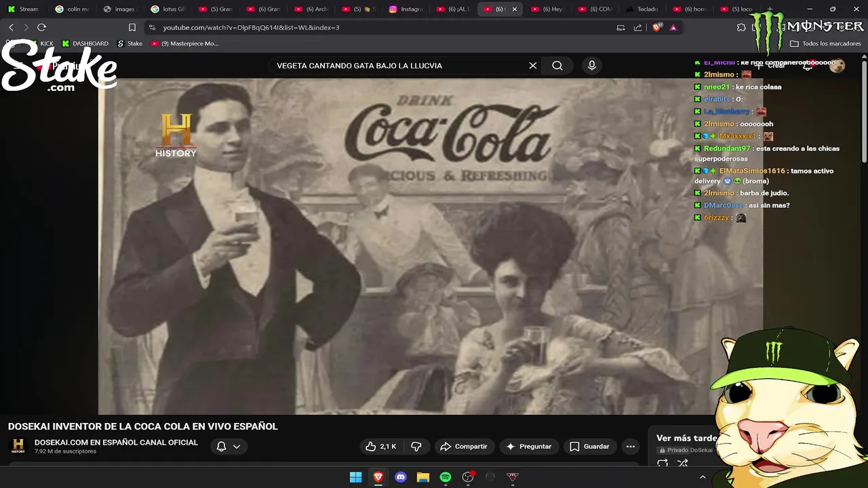Switch to the (6) Hey tab
The image size is (868, 488).
(548, 9)
